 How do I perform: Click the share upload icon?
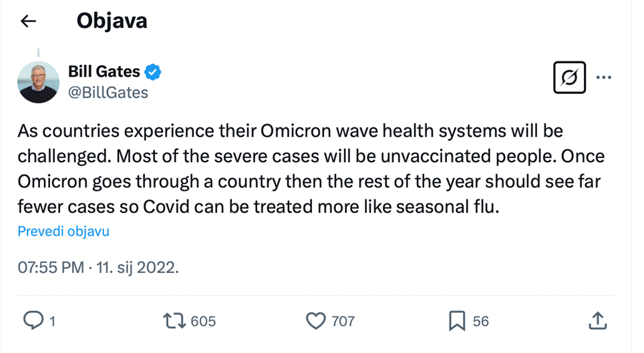coord(597,321)
